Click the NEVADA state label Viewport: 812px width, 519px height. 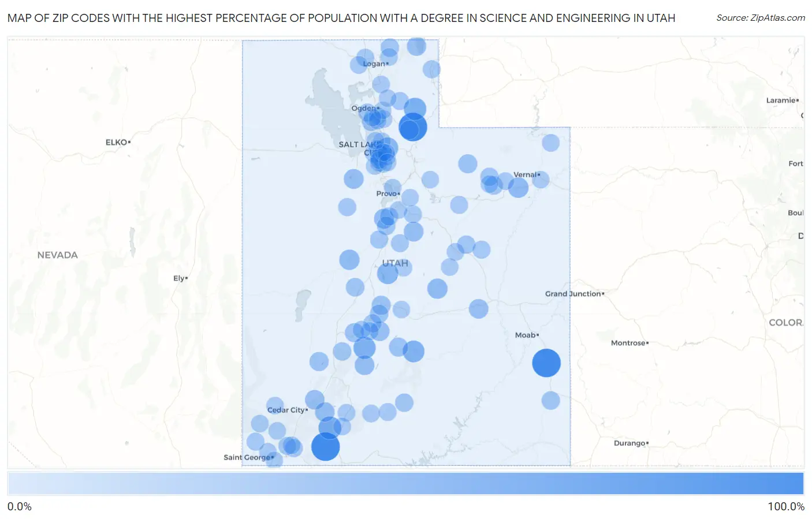coord(57,255)
